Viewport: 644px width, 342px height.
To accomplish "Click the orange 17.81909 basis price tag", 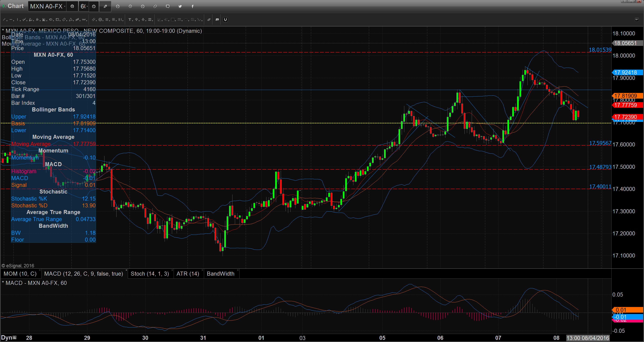I will [x=627, y=96].
